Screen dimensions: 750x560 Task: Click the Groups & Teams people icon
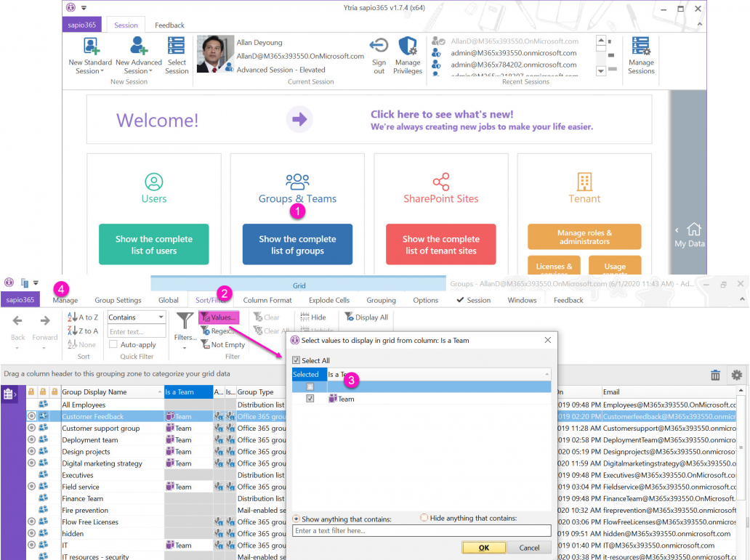[297, 182]
